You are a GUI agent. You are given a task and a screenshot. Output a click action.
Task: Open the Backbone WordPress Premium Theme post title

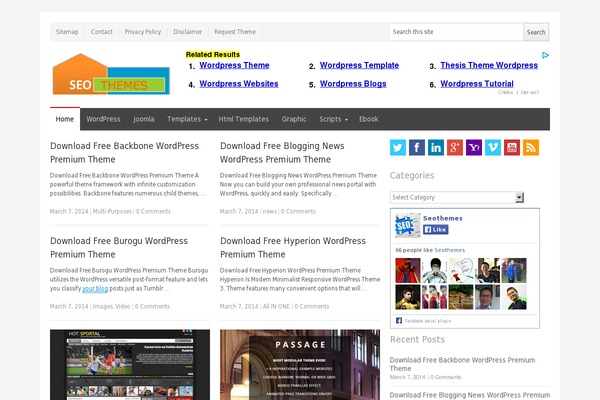124,152
